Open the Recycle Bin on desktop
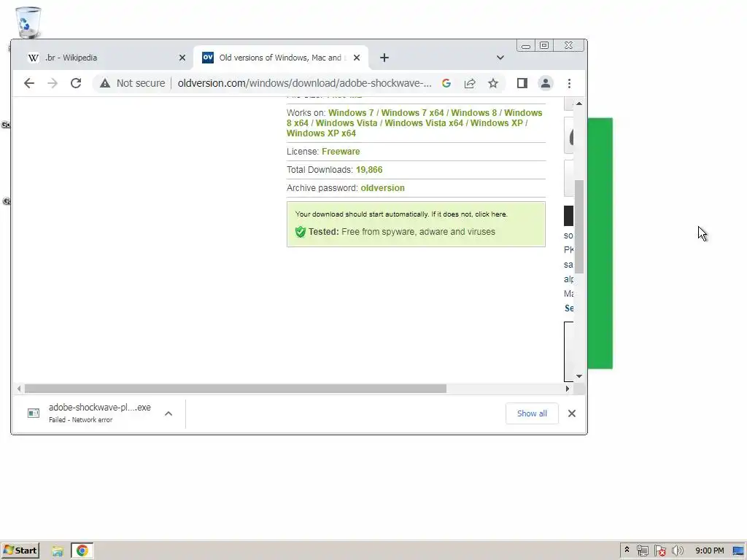Screen dimensions: 747x560 pos(28,22)
